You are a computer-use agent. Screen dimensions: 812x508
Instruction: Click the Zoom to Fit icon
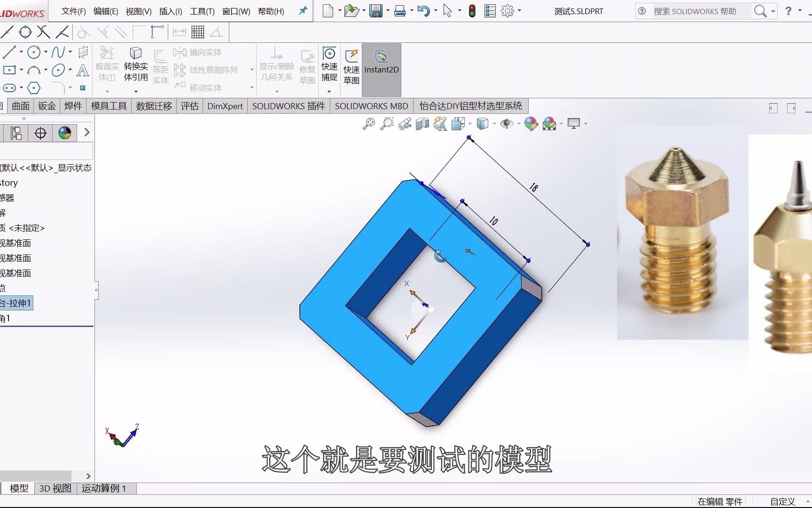pyautogui.click(x=369, y=124)
